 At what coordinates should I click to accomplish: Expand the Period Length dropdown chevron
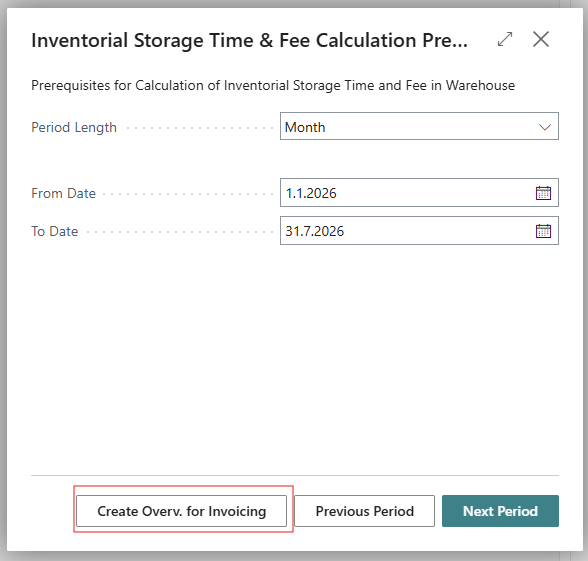544,127
